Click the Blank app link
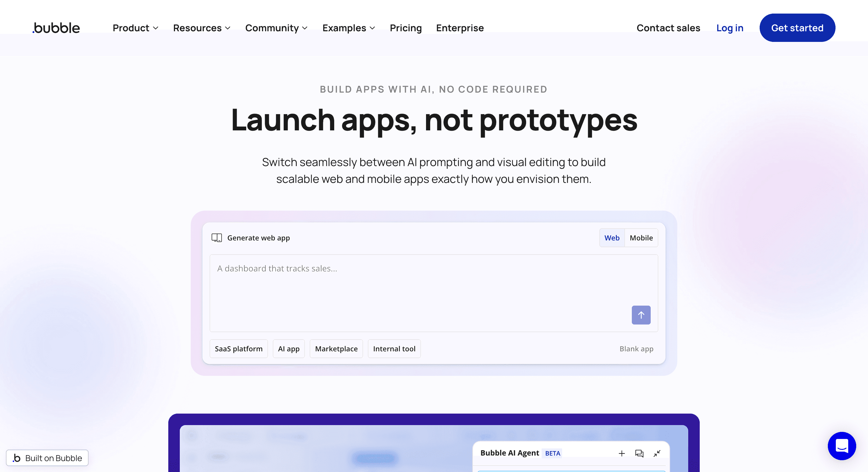Screen dimensions: 868x472 pos(636,349)
